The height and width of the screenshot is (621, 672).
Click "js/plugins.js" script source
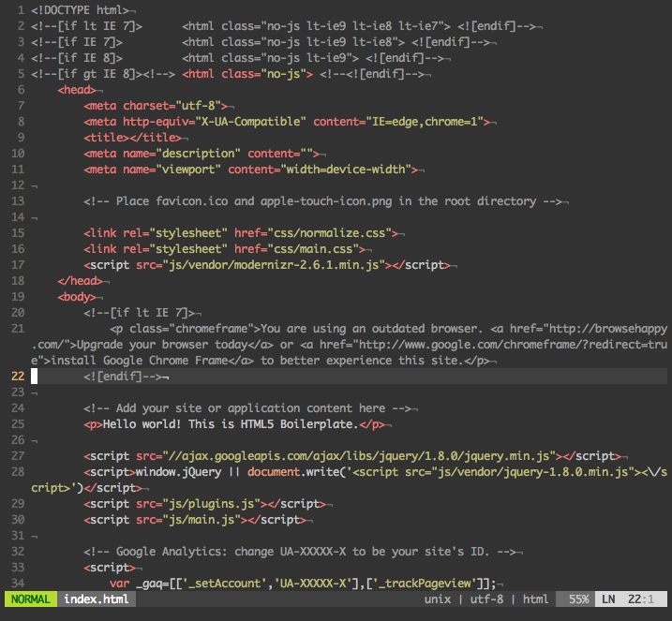point(211,504)
